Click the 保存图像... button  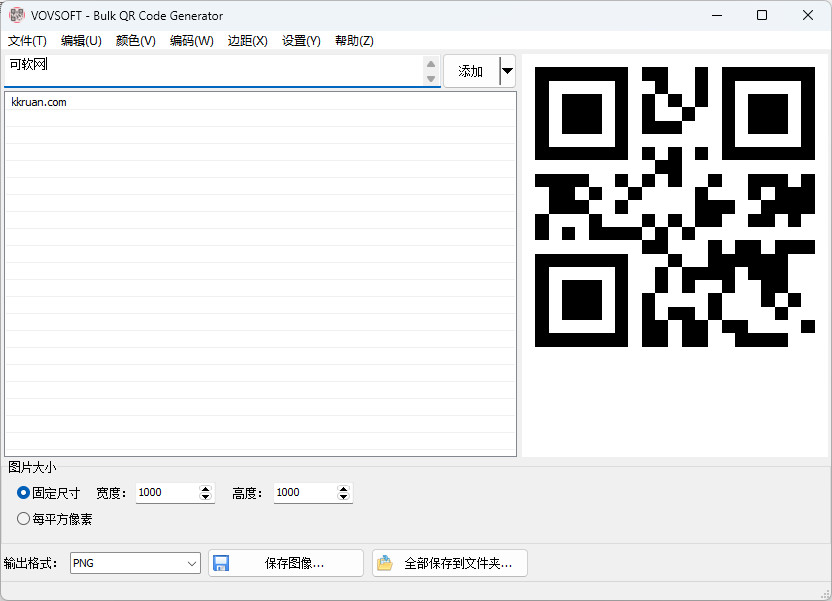pyautogui.click(x=286, y=563)
